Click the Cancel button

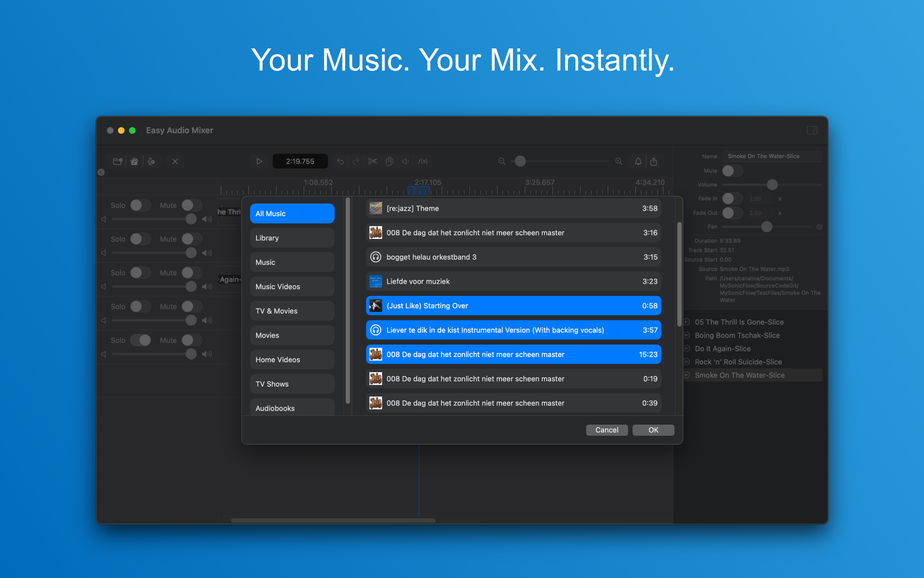coord(607,430)
